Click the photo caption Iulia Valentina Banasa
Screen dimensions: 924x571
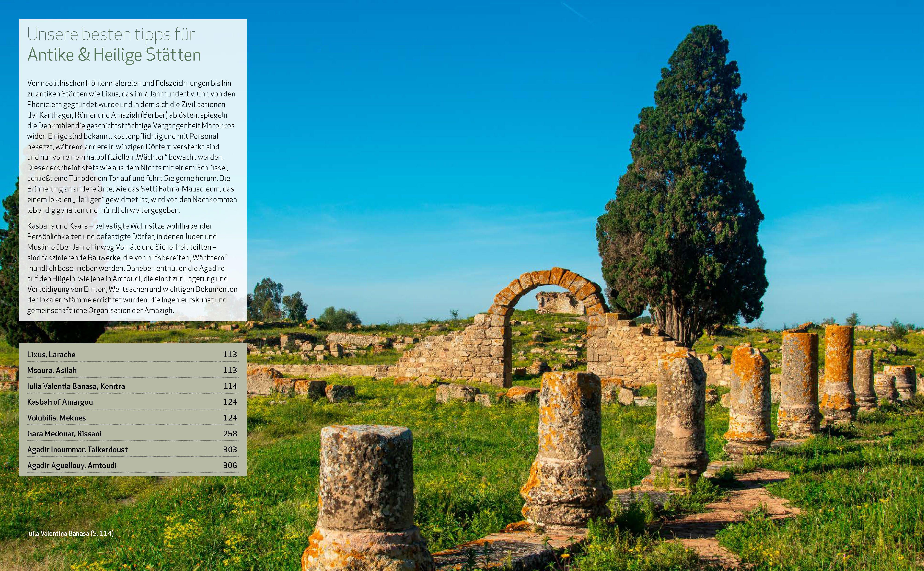[70, 534]
